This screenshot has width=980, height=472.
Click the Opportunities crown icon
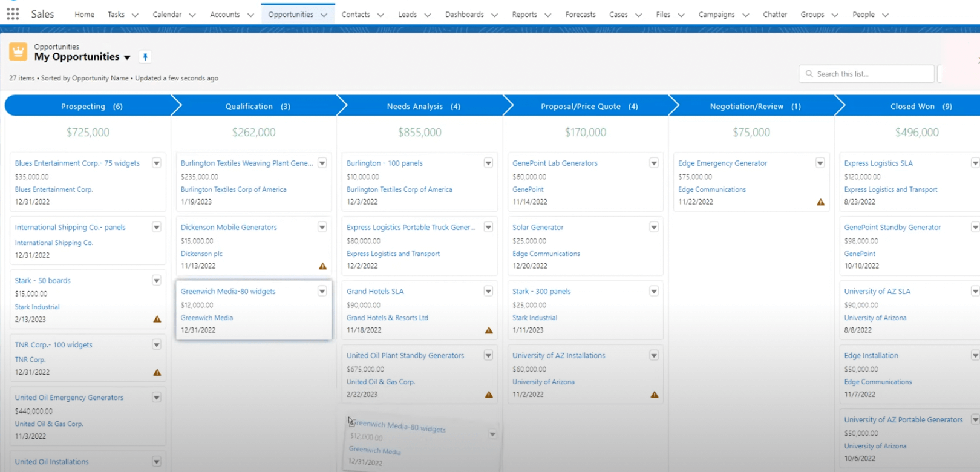click(x=18, y=52)
